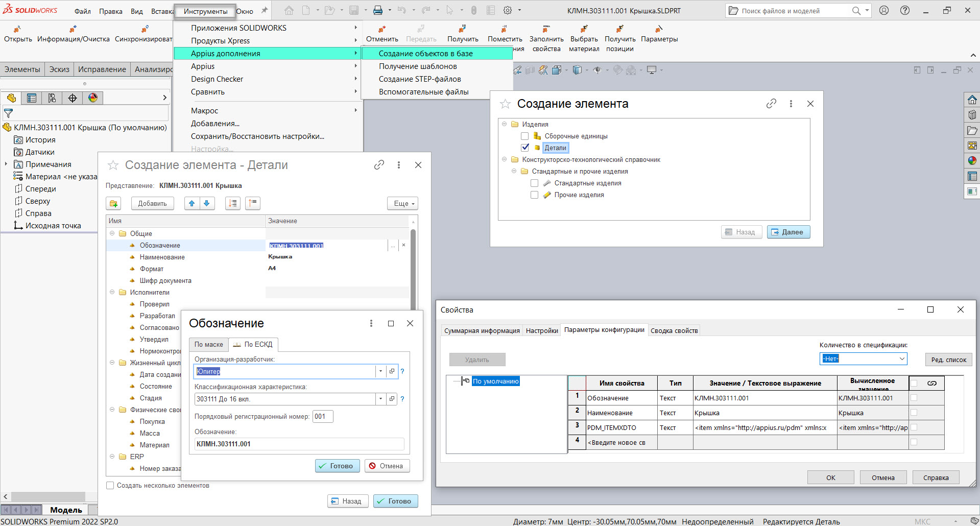This screenshot has width=980, height=526.
Task: Toggle link checkbox in Обозначение property row
Action: pyautogui.click(x=914, y=398)
